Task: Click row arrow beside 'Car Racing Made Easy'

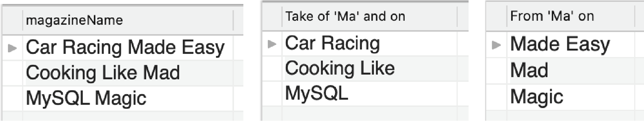Action: click(x=12, y=48)
